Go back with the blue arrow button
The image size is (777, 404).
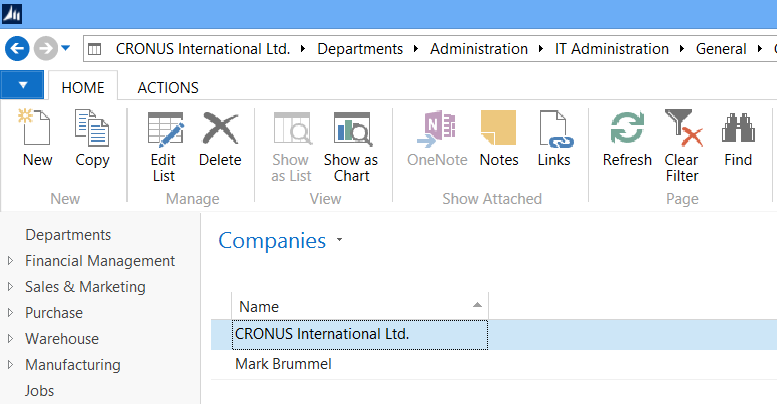(x=17, y=48)
